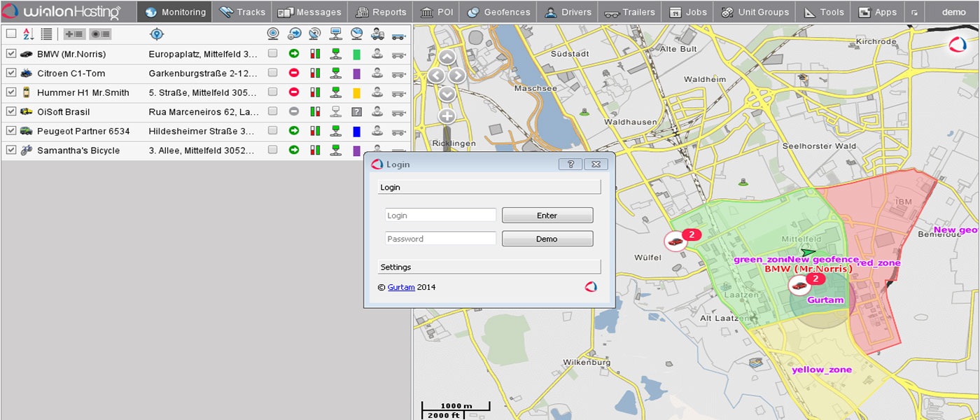Zoom in on the map with plus button
This screenshot has height=420, width=980.
(x=447, y=116)
